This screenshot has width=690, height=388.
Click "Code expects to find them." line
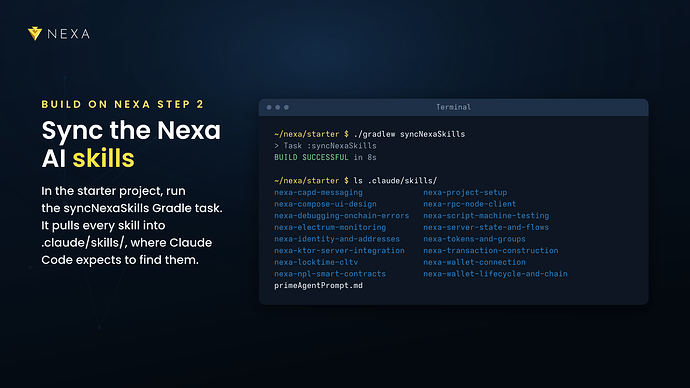120,260
